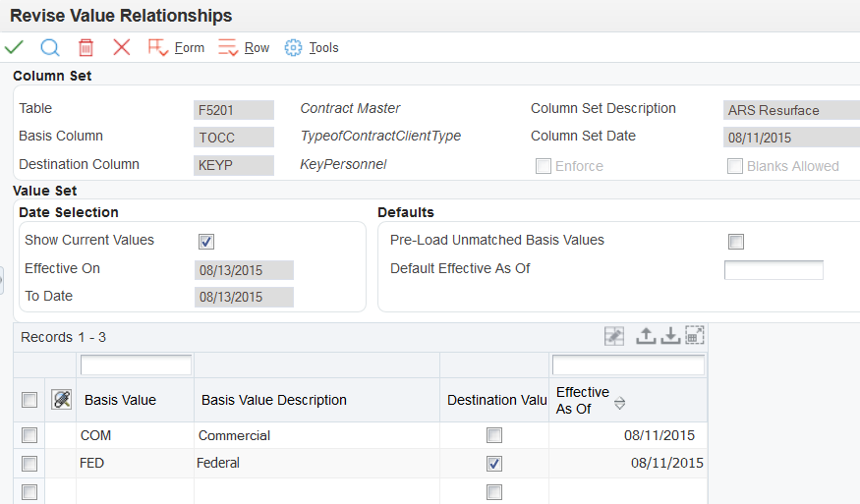This screenshot has height=504, width=860.
Task: Click the COM basis value cell
Action: pos(135,435)
